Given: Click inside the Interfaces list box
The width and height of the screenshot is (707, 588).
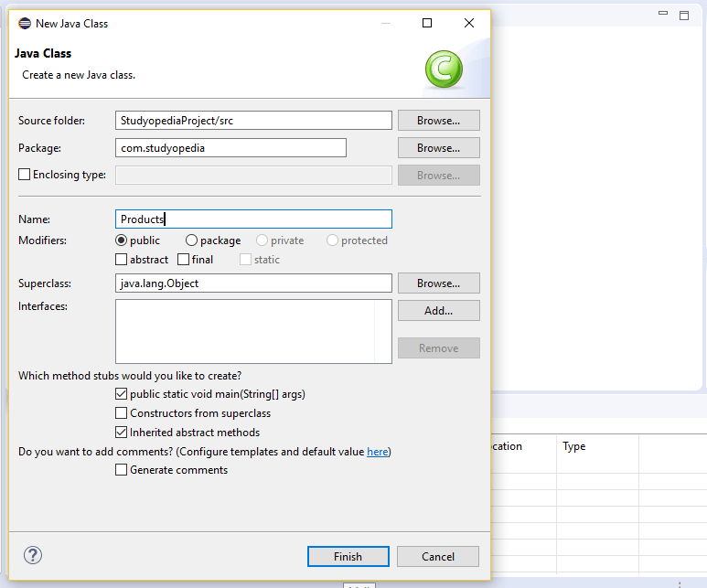Looking at the screenshot, I should pyautogui.click(x=253, y=331).
